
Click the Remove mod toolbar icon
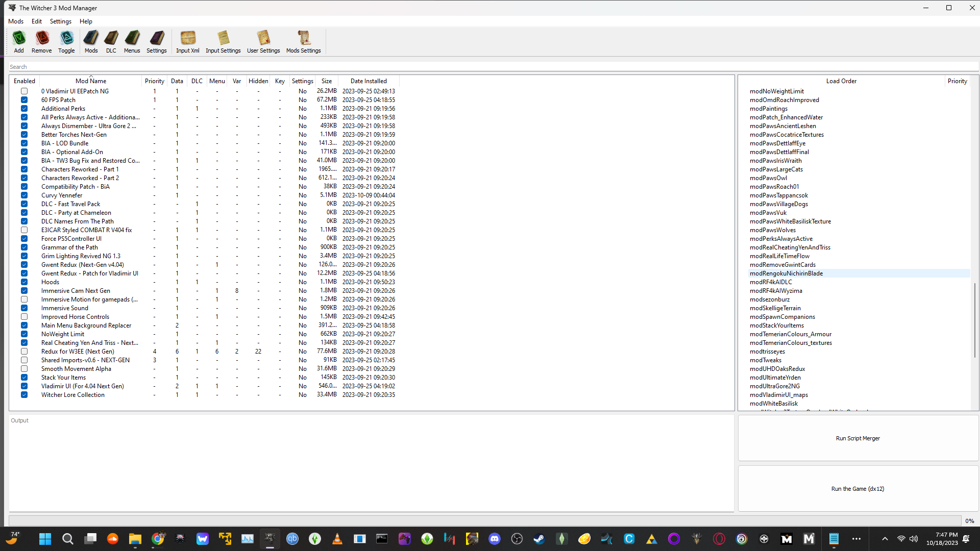42,42
